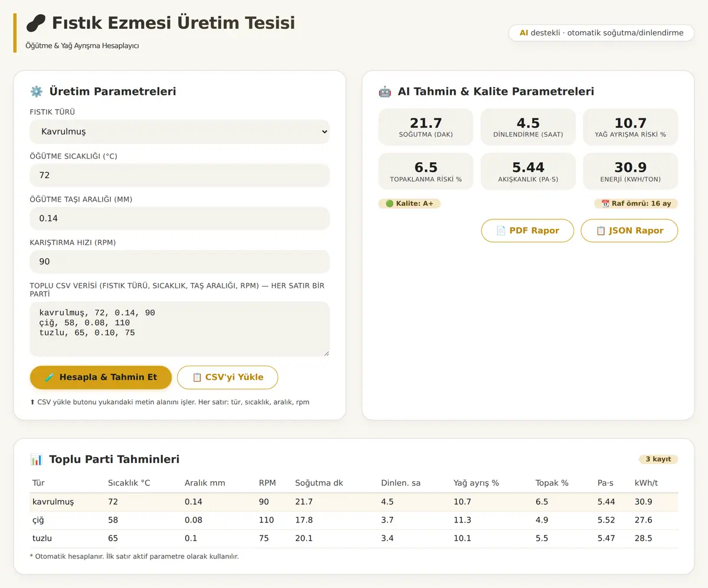Click the 'Kalite: A+' badge

pos(409,203)
